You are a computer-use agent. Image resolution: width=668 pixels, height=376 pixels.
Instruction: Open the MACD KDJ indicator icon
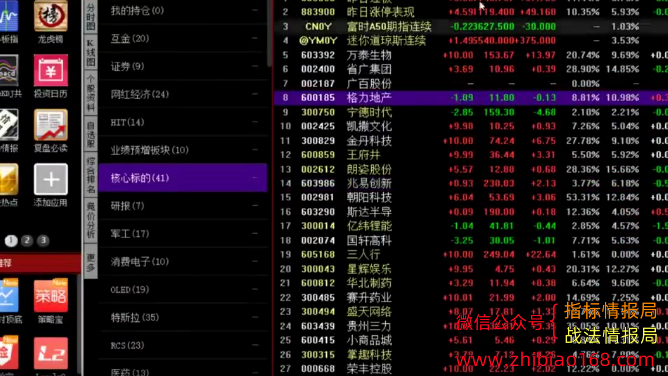pos(9,70)
